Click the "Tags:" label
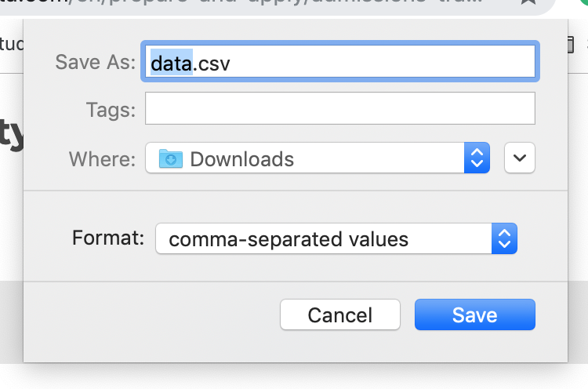Image resolution: width=588 pixels, height=389 pixels. click(111, 110)
